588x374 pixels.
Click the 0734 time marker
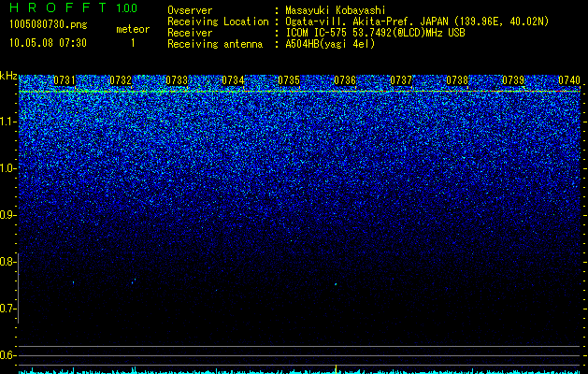[233, 80]
